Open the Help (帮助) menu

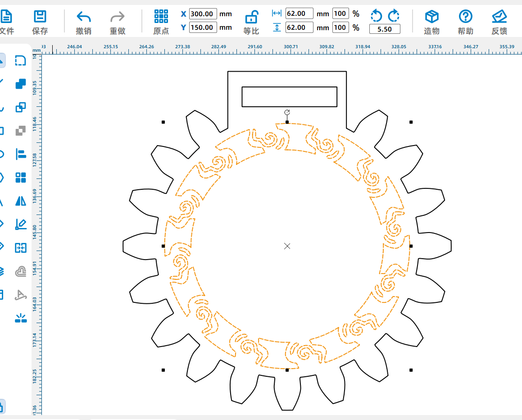465,23
